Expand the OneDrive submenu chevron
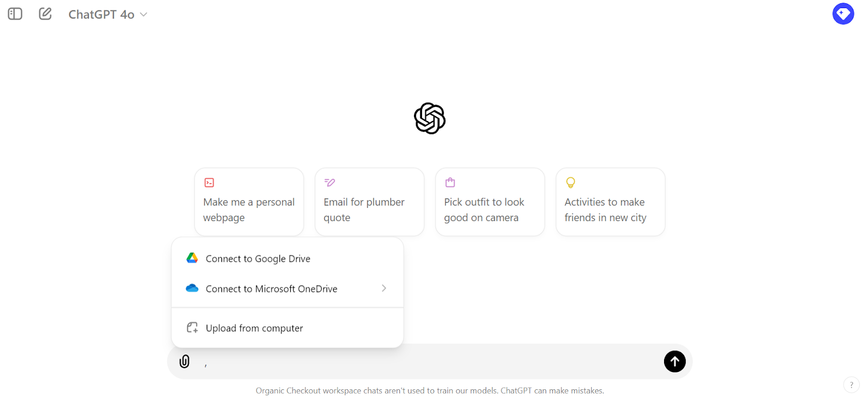Viewport: 868px width, 398px height. (384, 288)
